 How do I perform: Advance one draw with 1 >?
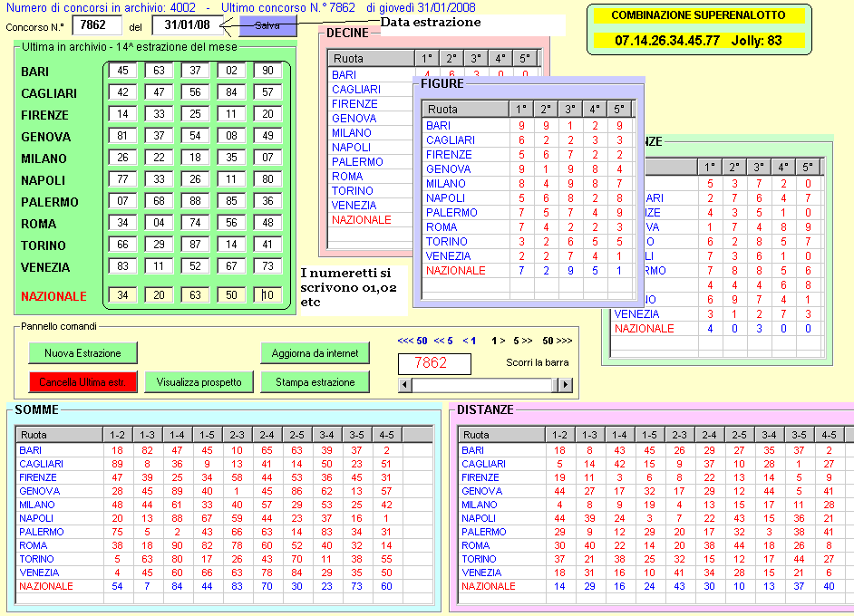coord(499,341)
